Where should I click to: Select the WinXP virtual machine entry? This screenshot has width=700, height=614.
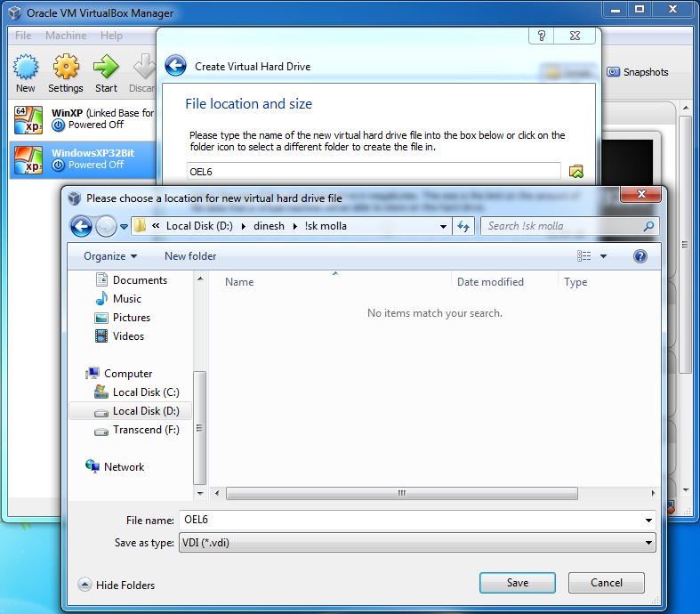pos(83,119)
